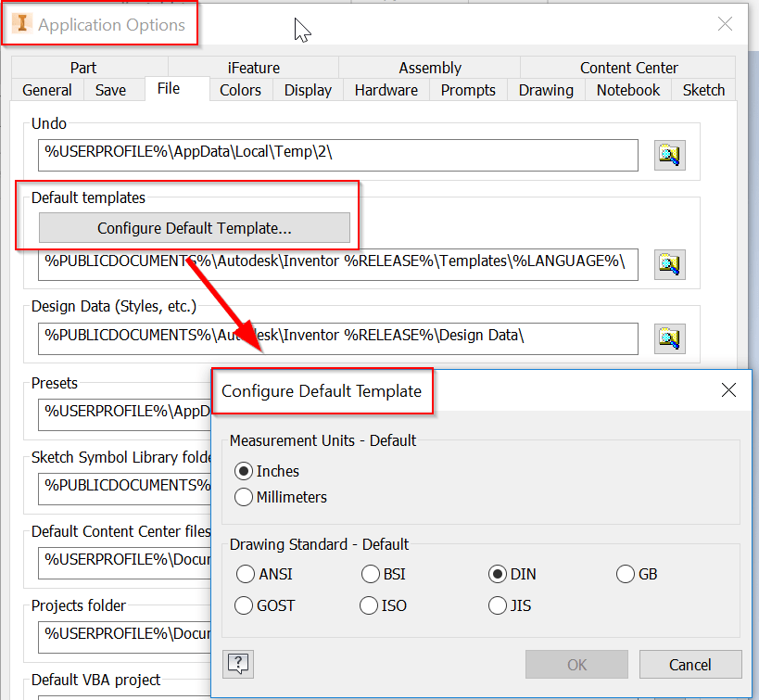This screenshot has width=759, height=700.
Task: Open the Colors tab
Action: [x=240, y=90]
